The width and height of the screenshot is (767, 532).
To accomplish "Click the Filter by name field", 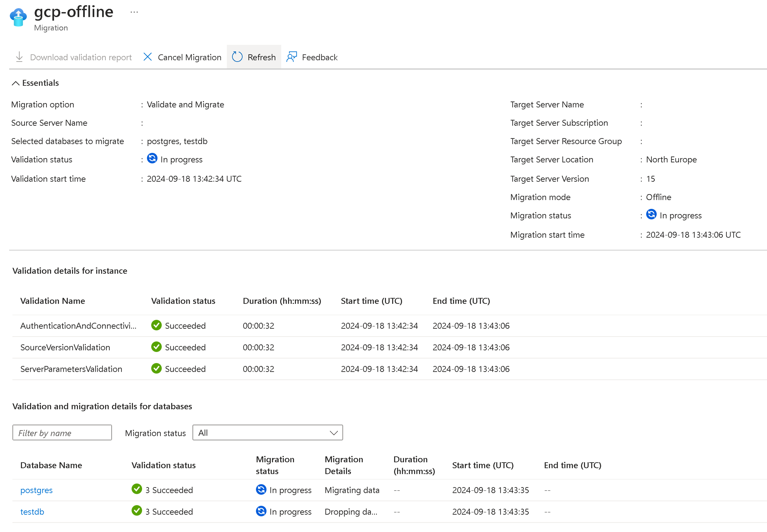I will click(62, 432).
